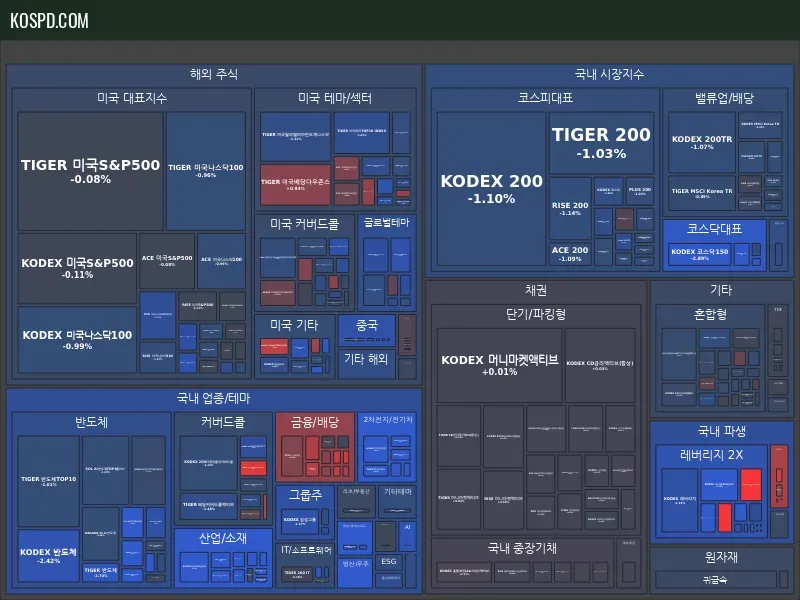Click the 미국 대표지수 section header
Screen dimensions: 800x600
[132, 98]
